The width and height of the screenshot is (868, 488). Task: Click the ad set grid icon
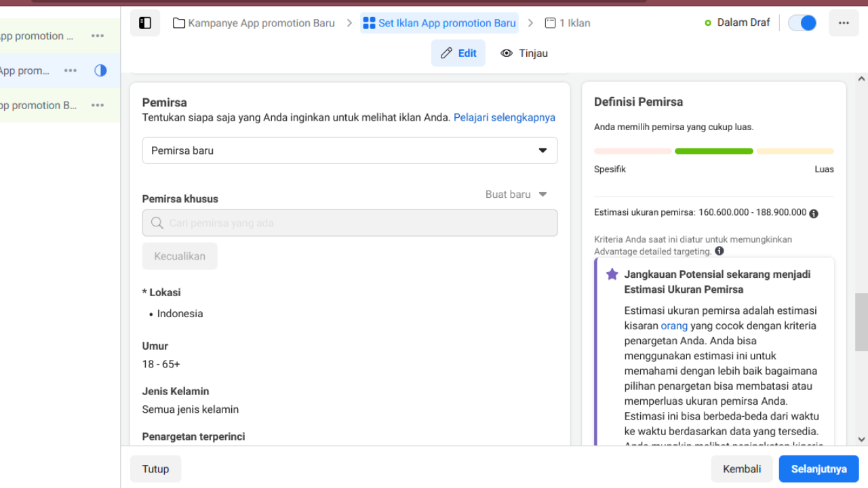point(369,23)
